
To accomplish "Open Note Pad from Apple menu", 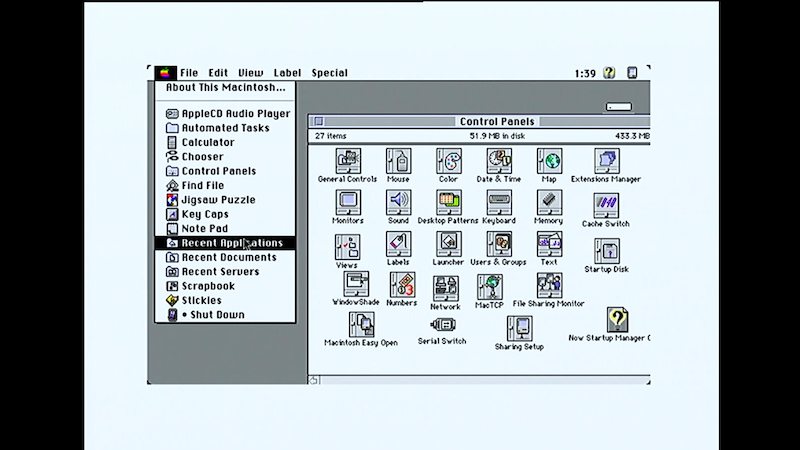I will tap(225, 229).
